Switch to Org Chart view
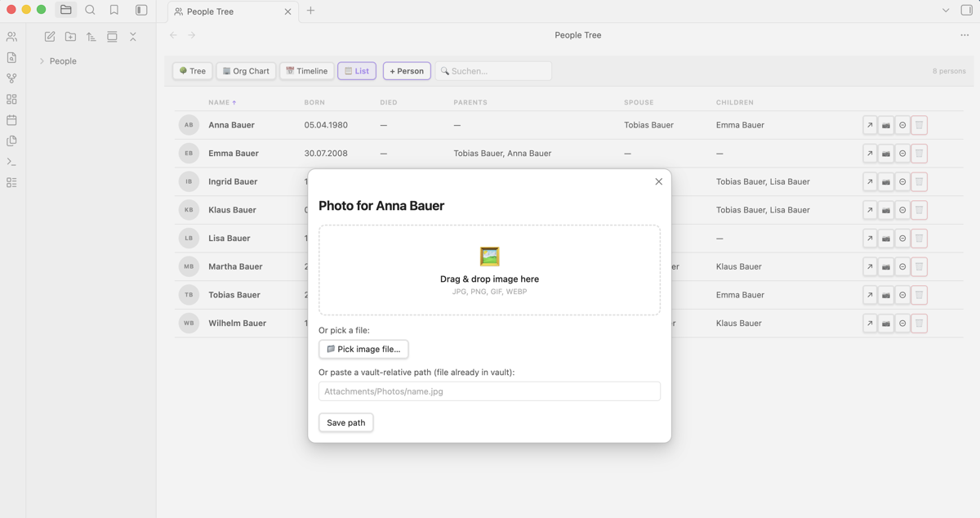Screen dimensions: 980x518 246,71
